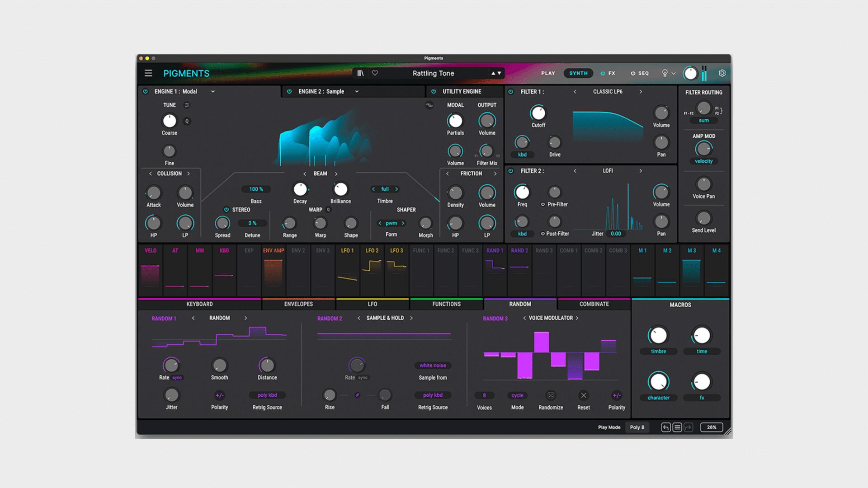
Task: Open the hamburger menu next to PIGMENTS
Action: (x=148, y=73)
